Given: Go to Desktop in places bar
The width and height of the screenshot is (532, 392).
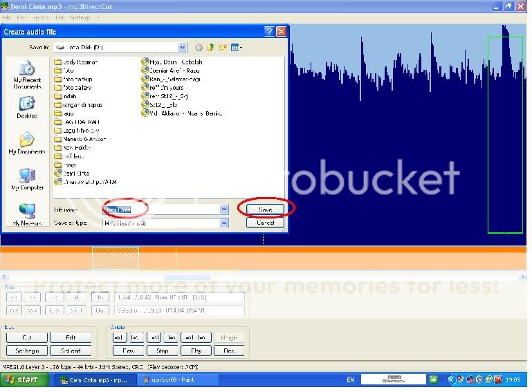Looking at the screenshot, I should pos(27,107).
